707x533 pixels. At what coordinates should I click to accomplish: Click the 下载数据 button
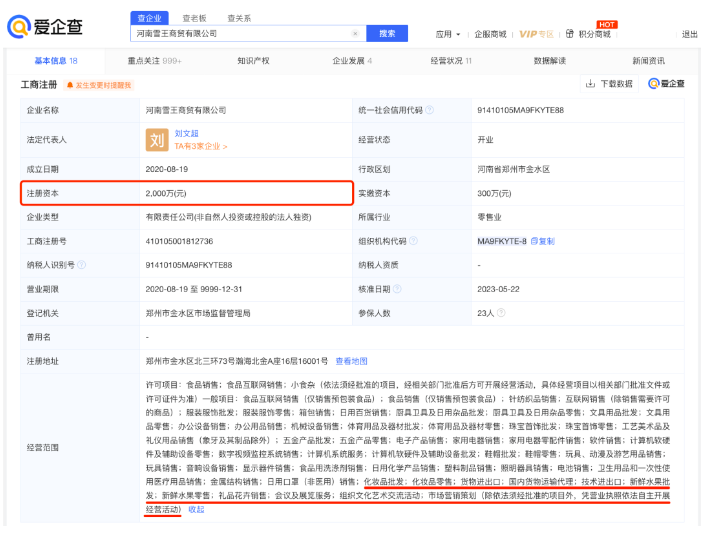pos(609,83)
